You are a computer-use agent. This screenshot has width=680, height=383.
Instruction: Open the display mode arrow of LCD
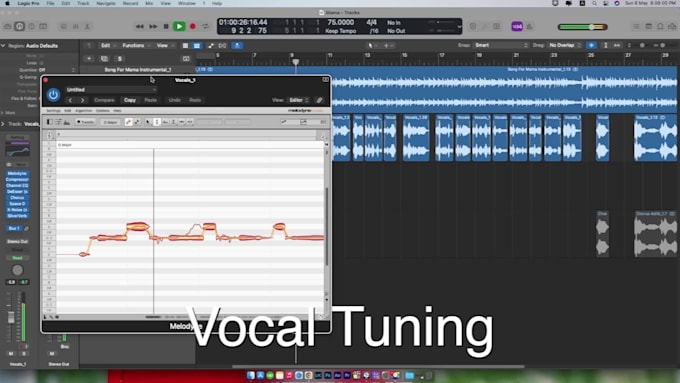(x=459, y=27)
